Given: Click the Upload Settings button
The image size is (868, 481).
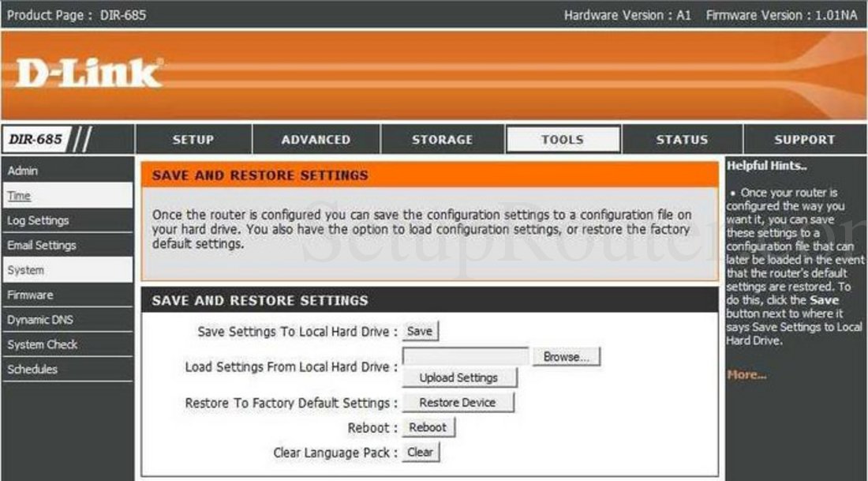Looking at the screenshot, I should point(459,378).
